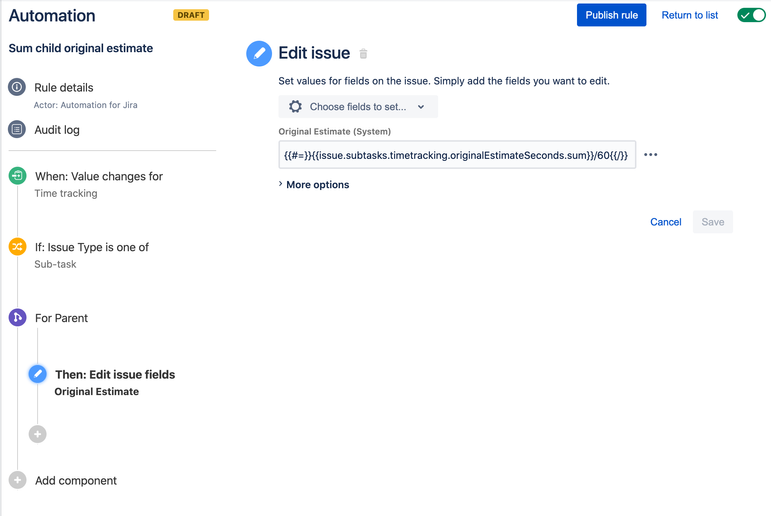
Task: Click Return to list link
Action: tap(689, 15)
